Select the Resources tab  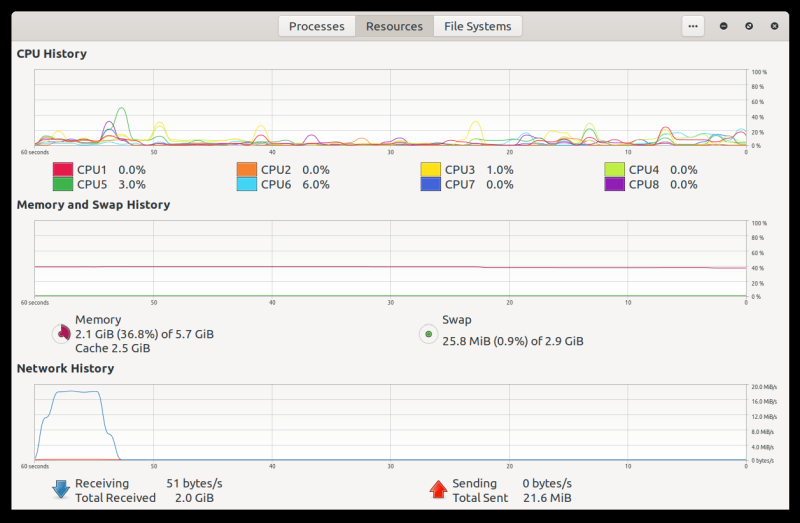point(394,26)
